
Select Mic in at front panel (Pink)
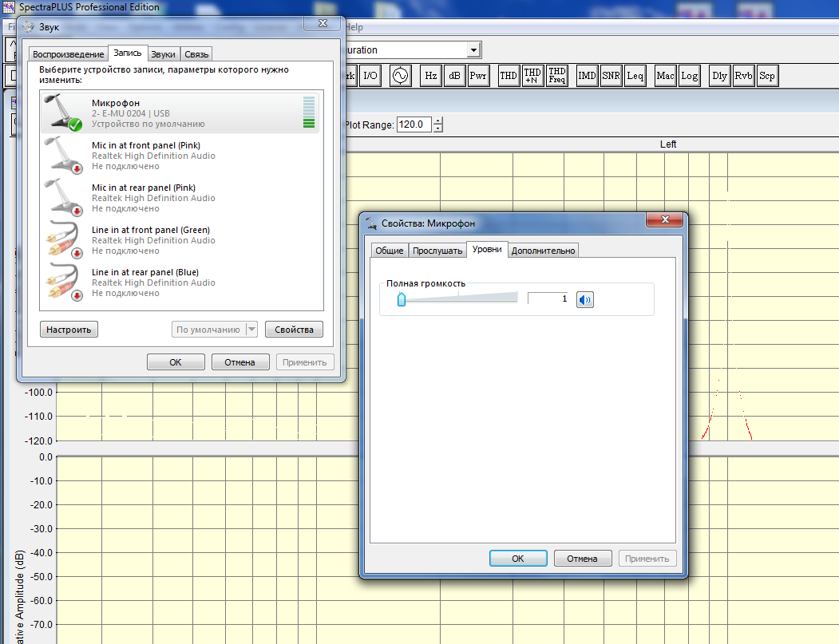pos(180,156)
